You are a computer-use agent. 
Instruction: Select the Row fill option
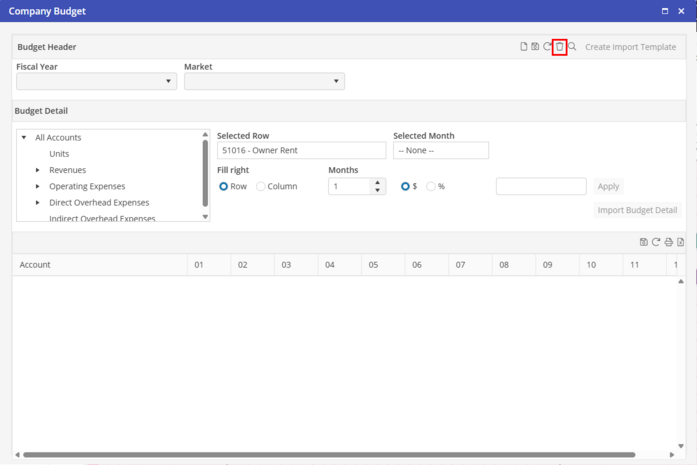point(224,186)
